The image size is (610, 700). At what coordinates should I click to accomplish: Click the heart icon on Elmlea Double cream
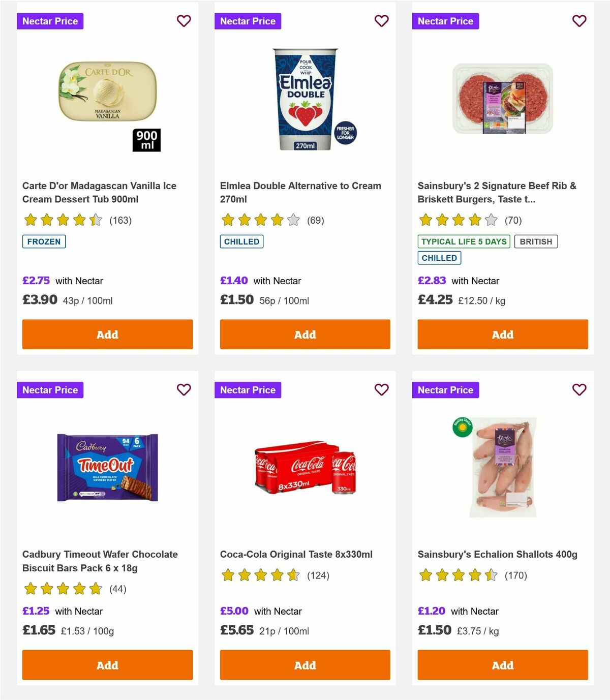click(x=381, y=21)
